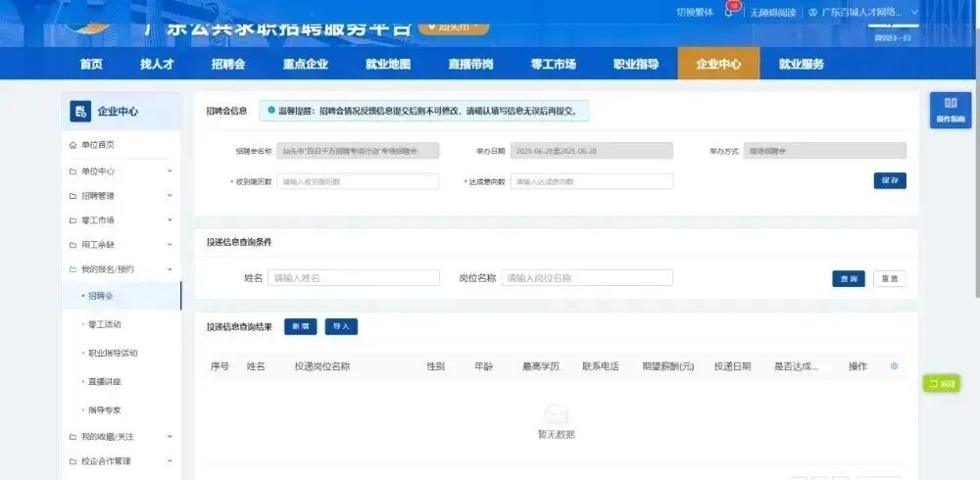This screenshot has width=980, height=480.
Task: Click the 无障碍阅读 link
Action: [773, 12]
